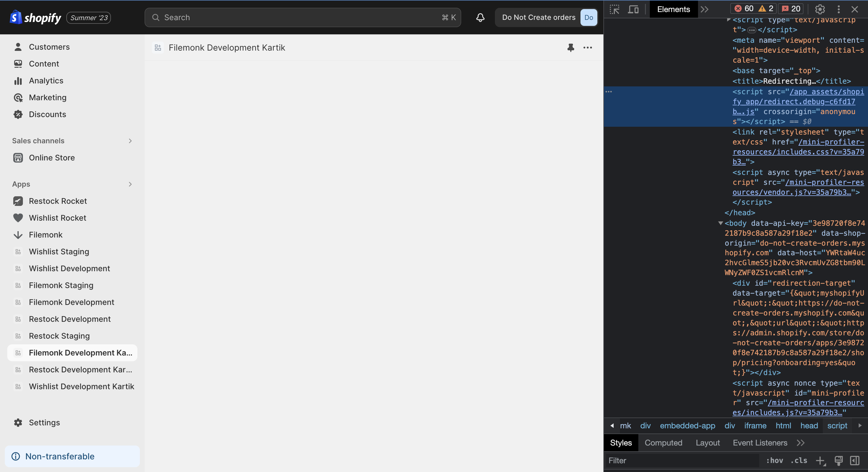Image resolution: width=868 pixels, height=472 pixels.
Task: Select the Event Listeners tab
Action: tap(760, 443)
